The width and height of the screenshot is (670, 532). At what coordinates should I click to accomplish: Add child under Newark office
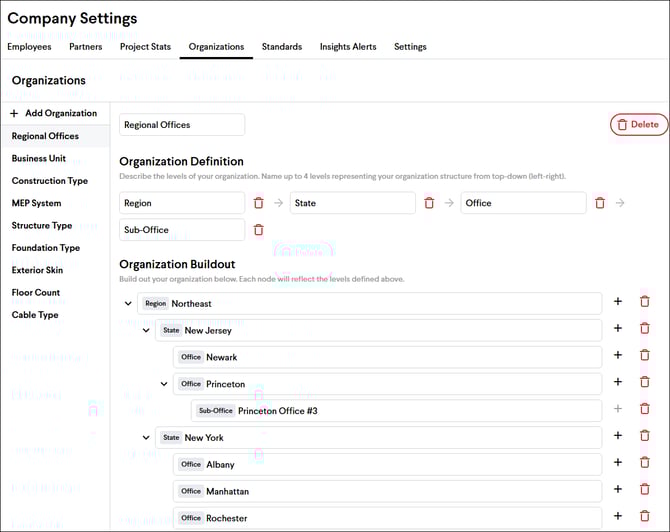click(617, 356)
